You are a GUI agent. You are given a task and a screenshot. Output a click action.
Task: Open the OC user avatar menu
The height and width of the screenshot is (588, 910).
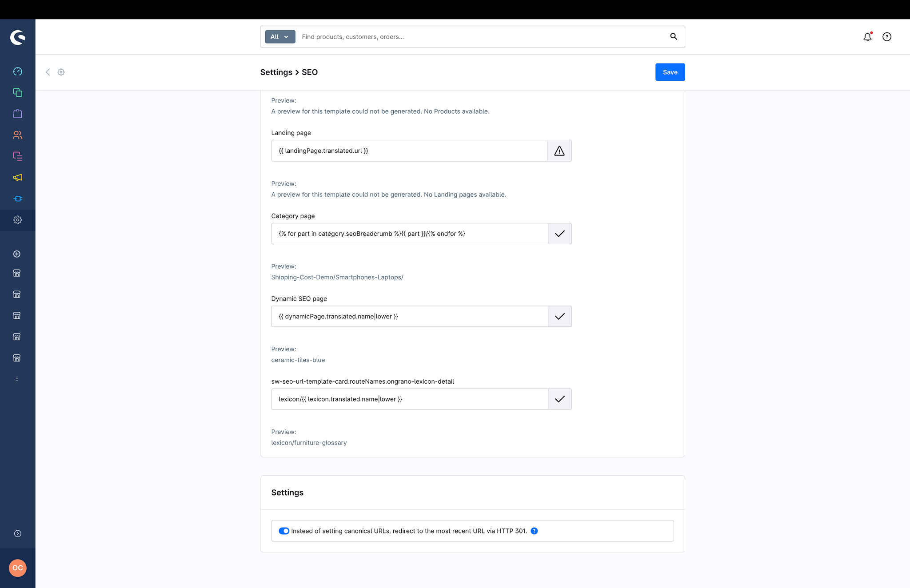coord(18,568)
